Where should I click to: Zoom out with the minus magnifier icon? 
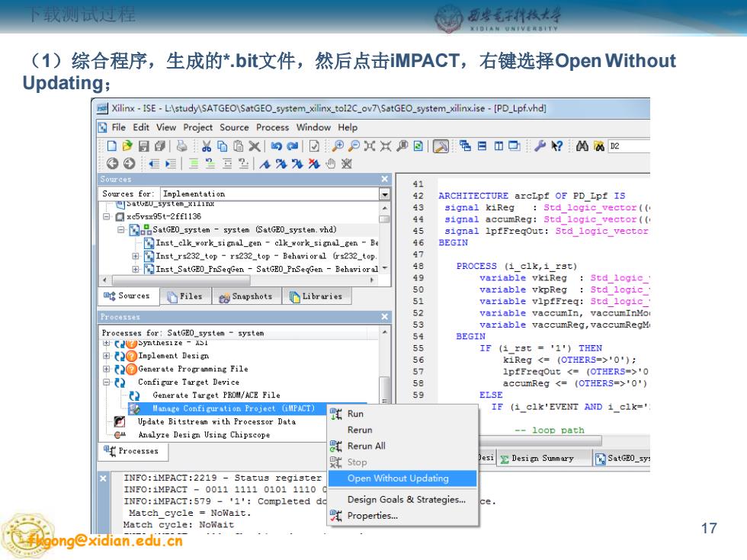[354, 146]
